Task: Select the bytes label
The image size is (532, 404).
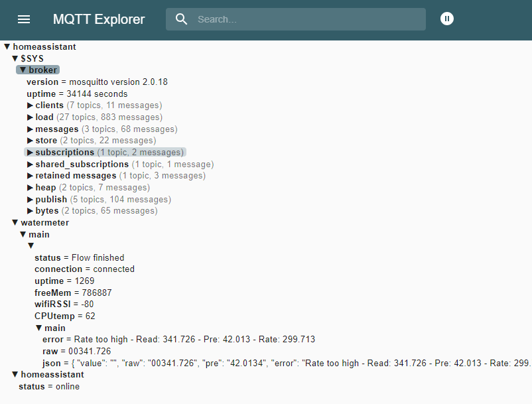Action: click(x=47, y=211)
